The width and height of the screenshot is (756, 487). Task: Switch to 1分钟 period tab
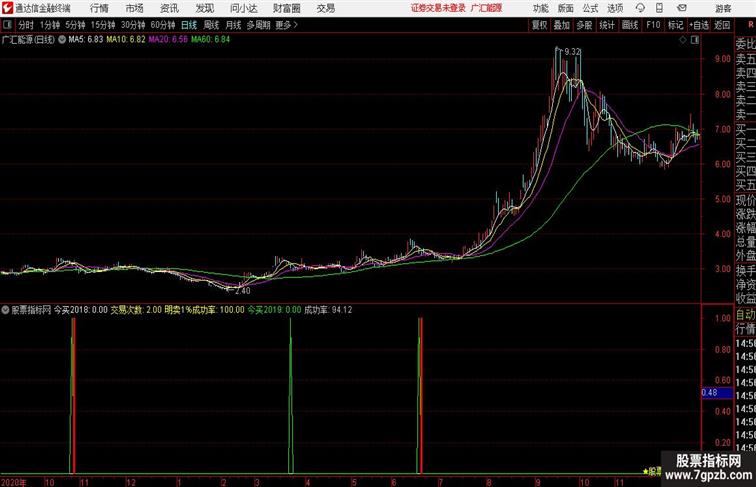click(x=50, y=25)
